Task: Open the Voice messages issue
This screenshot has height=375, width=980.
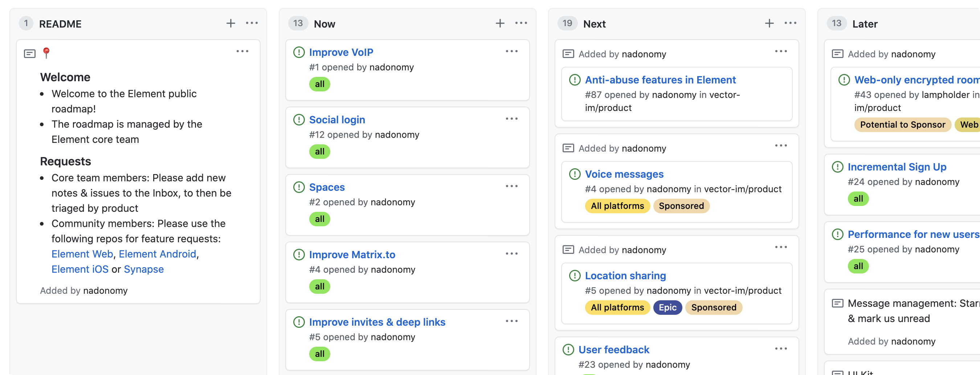Action: tap(624, 174)
